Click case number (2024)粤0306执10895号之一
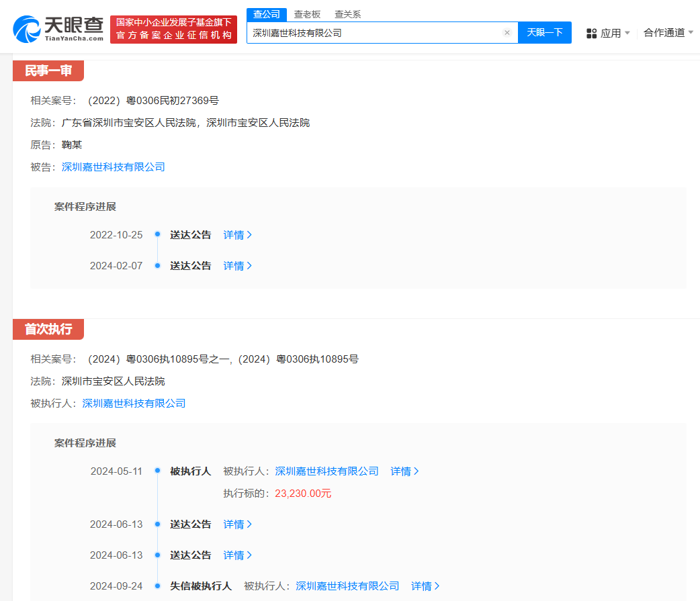Viewport: 700px width, 601px height. coord(159,359)
